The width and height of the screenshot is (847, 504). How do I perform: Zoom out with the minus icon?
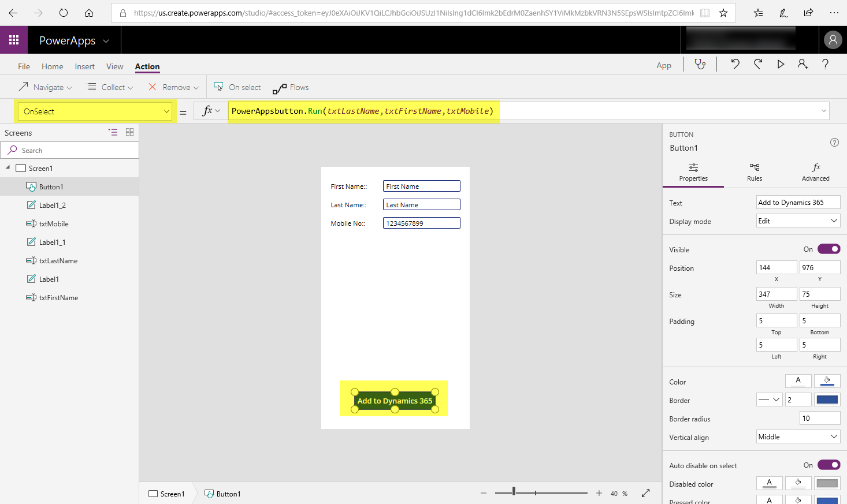pyautogui.click(x=484, y=493)
